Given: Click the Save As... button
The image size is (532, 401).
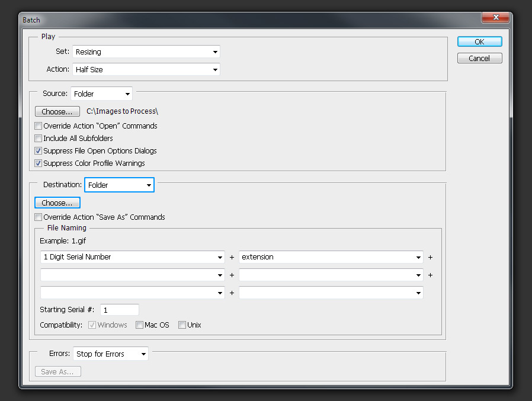Looking at the screenshot, I should [57, 371].
